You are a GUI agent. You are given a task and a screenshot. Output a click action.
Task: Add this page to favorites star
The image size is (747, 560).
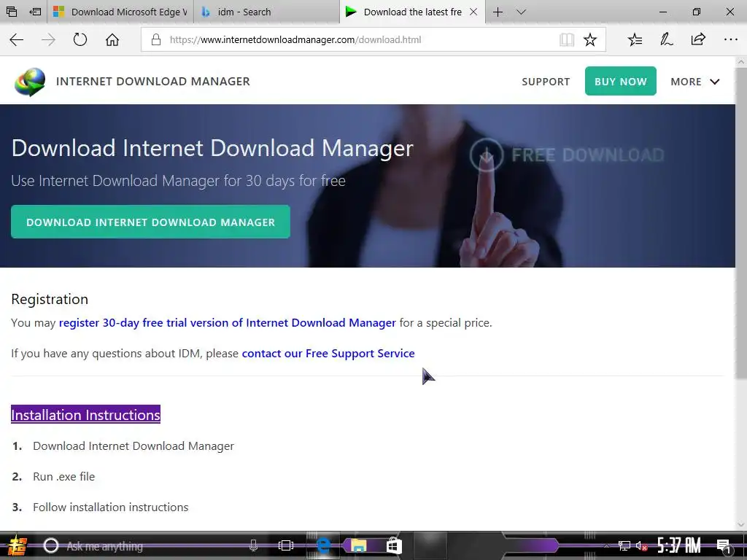589,39
